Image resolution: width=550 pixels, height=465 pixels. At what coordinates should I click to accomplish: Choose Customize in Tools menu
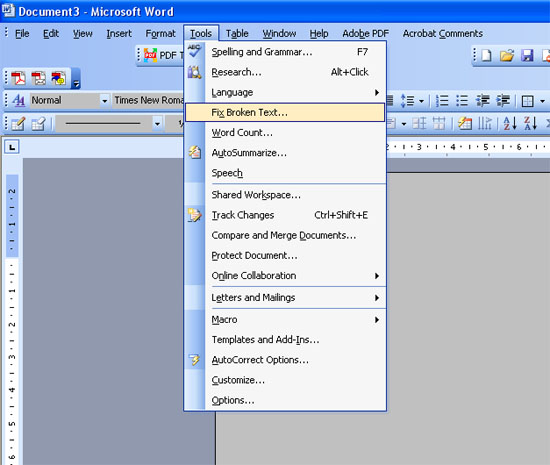(x=285, y=380)
